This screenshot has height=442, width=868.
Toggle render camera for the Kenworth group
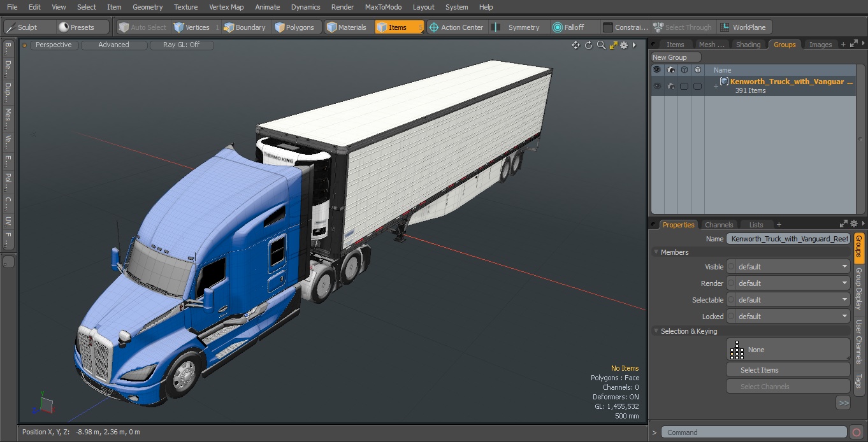(670, 86)
